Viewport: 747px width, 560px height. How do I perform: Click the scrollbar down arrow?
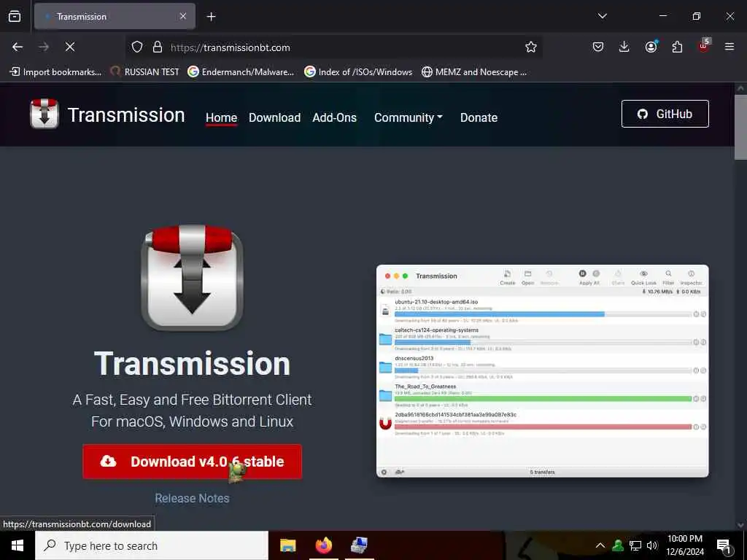[740, 525]
